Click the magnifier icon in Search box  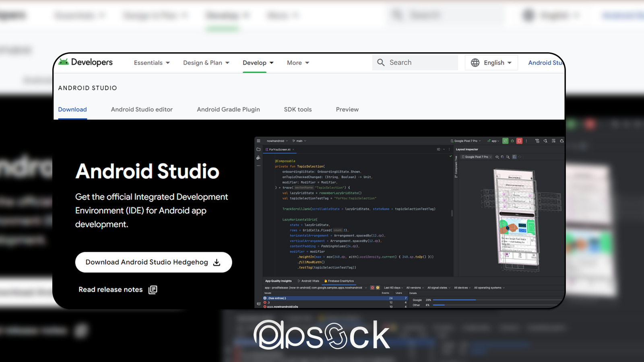point(381,62)
